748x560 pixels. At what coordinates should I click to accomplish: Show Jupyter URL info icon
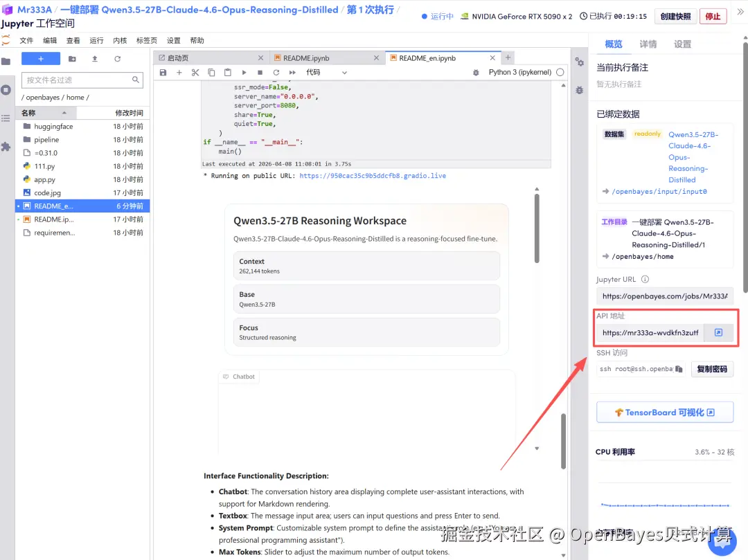click(645, 279)
